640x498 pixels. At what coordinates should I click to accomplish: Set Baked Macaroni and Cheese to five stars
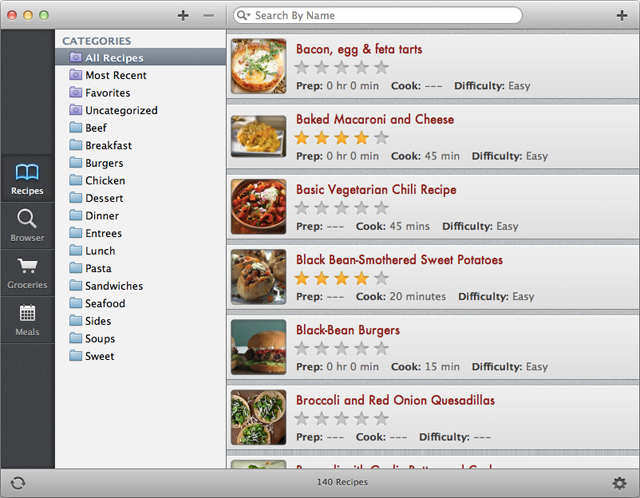pyautogui.click(x=381, y=138)
